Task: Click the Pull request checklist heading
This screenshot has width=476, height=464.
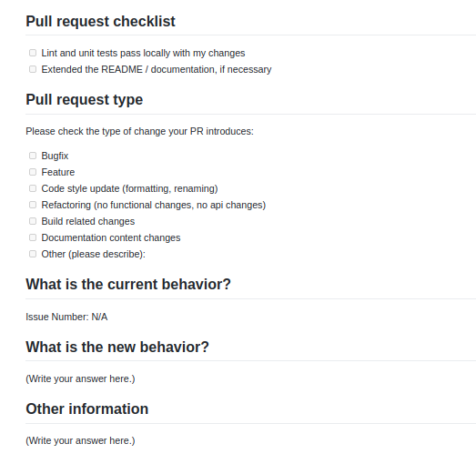Action: point(100,22)
